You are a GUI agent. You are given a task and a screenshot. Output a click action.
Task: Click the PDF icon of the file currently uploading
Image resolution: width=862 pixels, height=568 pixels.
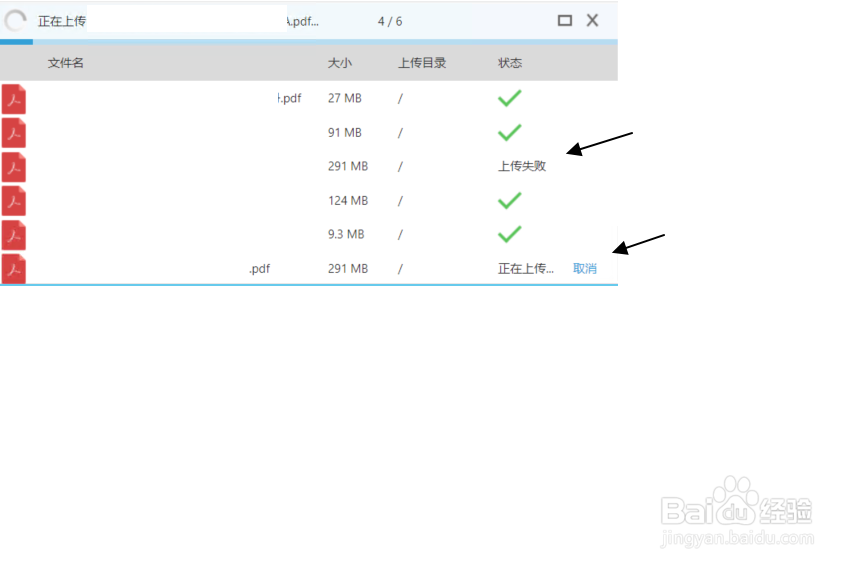coord(14,269)
